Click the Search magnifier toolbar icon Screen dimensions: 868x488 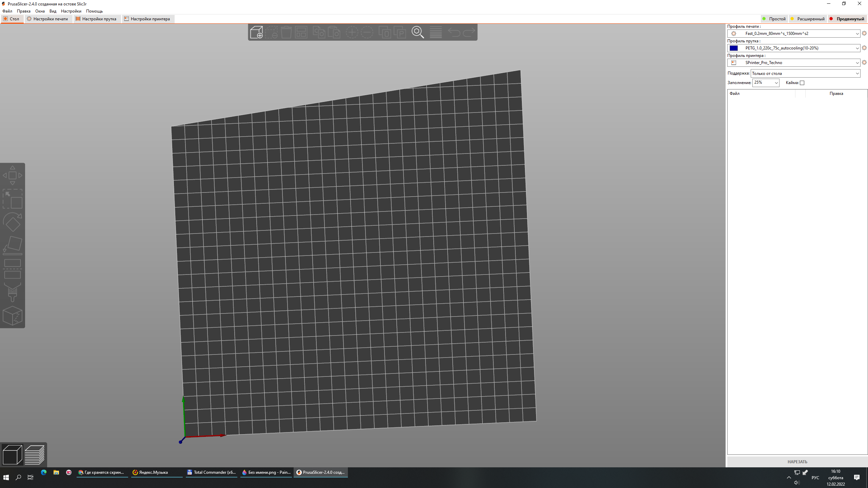[x=418, y=32]
